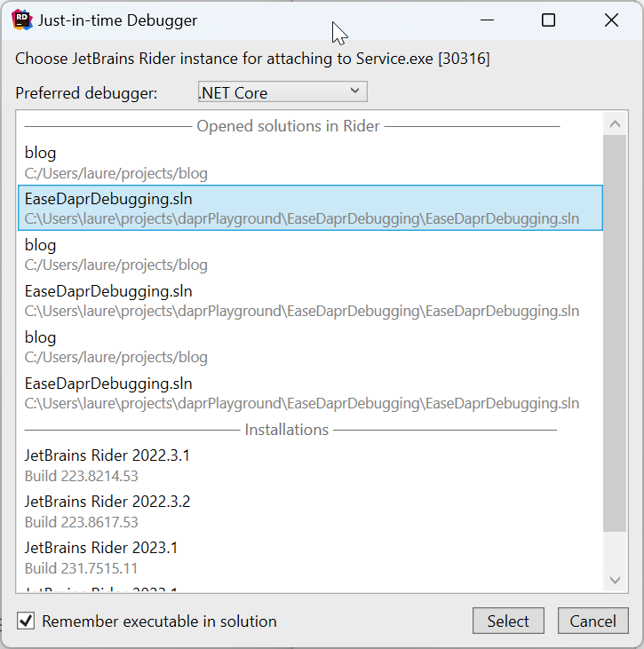Select the highlighted EaseDaprDebugging.sln entry
This screenshot has height=649, width=644.
(310, 208)
